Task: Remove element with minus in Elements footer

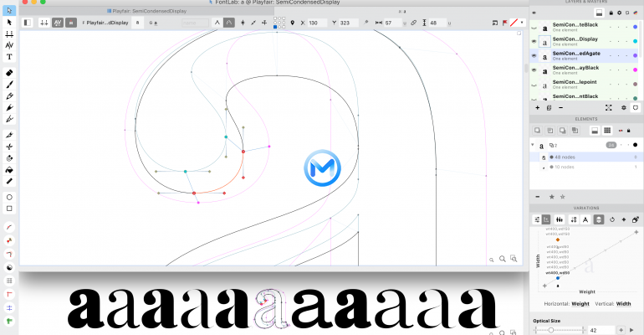Action: pyautogui.click(x=538, y=197)
